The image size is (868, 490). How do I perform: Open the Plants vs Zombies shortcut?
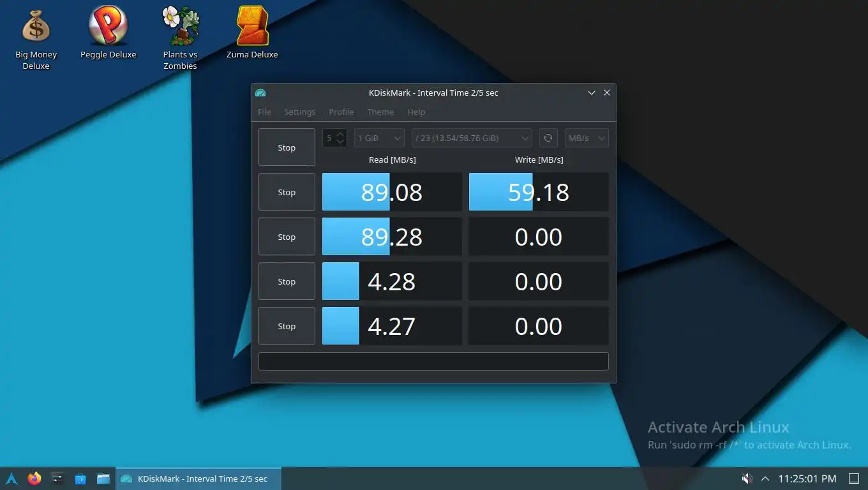180,38
